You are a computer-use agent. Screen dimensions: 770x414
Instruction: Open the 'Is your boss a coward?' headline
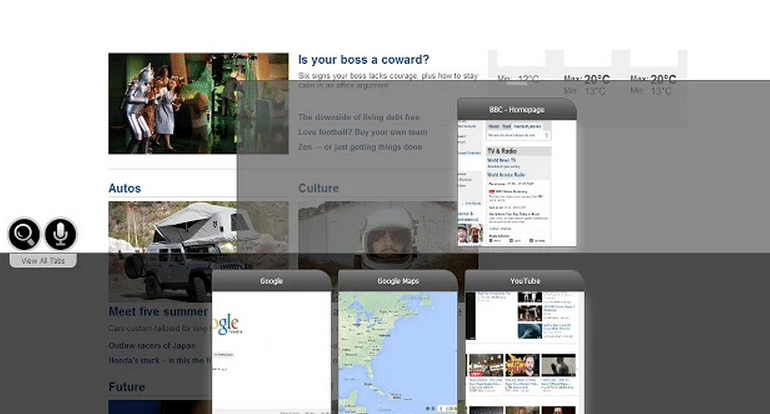(x=363, y=60)
